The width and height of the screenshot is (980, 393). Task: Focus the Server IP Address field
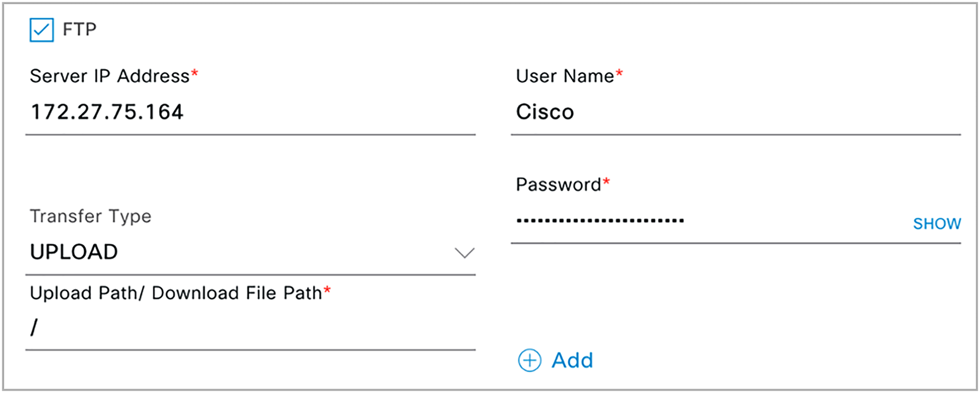[250, 112]
